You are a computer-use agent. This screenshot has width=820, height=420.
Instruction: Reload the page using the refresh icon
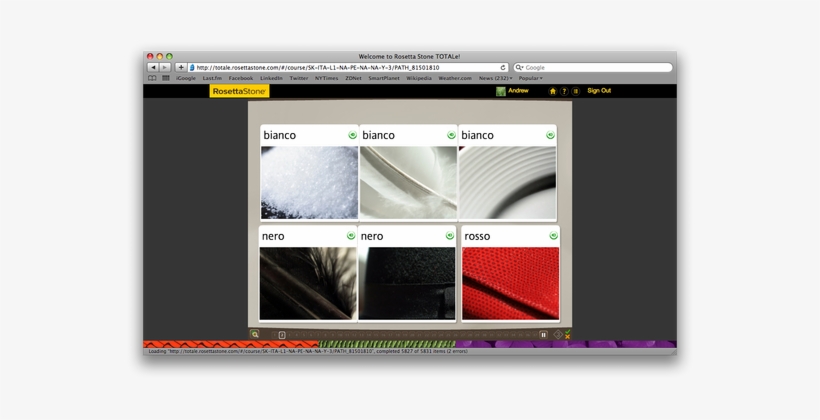pos(503,67)
